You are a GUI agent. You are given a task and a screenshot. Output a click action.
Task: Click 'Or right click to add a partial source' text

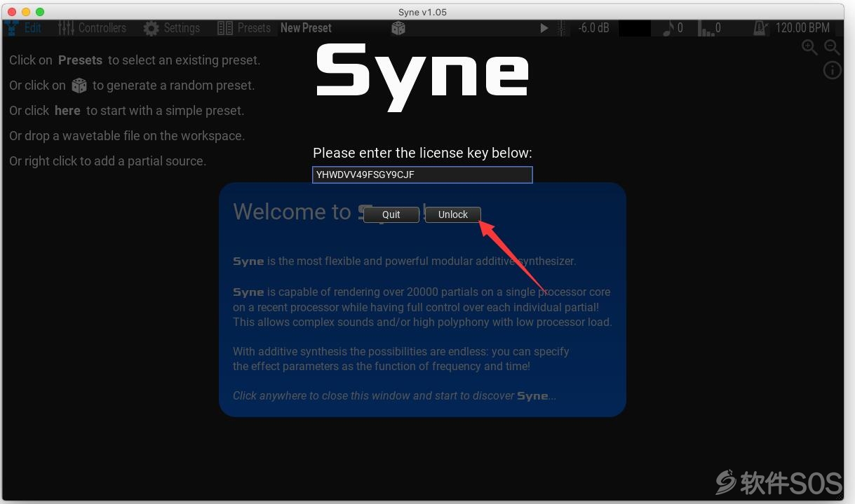[107, 161]
